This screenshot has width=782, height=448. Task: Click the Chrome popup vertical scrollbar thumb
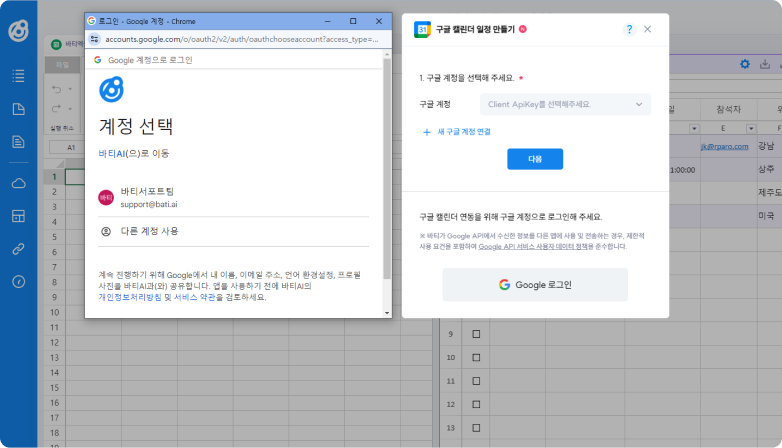tap(387, 169)
